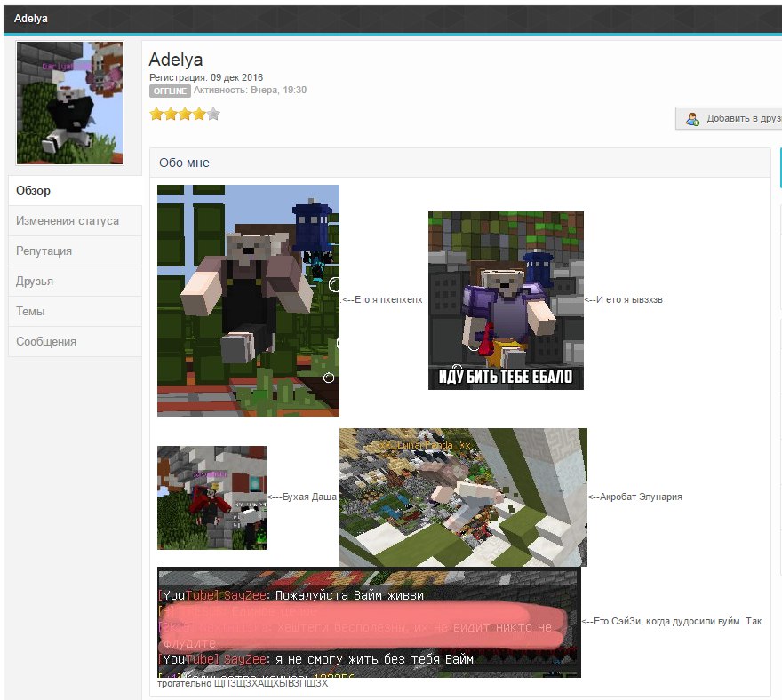Click the caption <--Ето я пхепхепх

coord(382,299)
